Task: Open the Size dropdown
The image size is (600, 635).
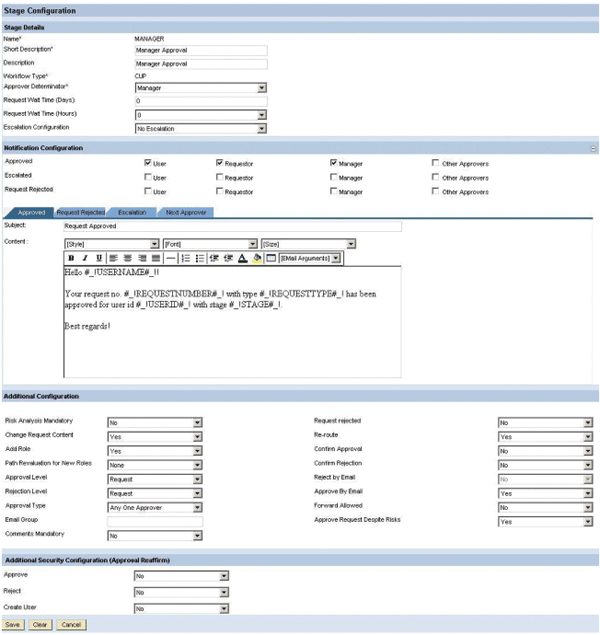Action: [309, 244]
